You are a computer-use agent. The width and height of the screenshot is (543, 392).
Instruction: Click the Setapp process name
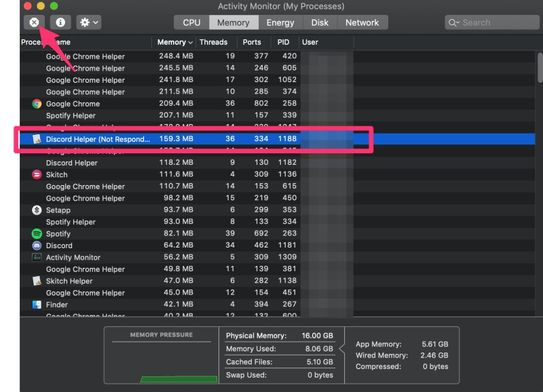pyautogui.click(x=58, y=210)
